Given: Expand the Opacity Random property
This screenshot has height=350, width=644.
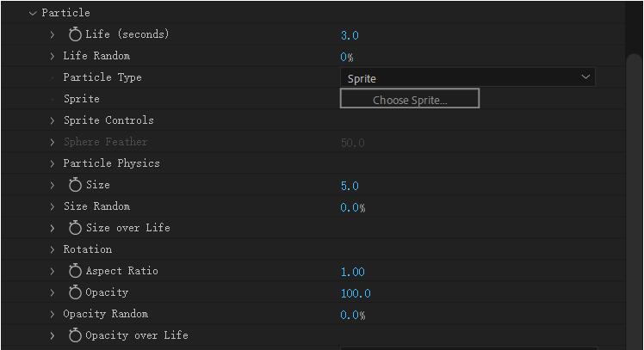Looking at the screenshot, I should coord(53,314).
